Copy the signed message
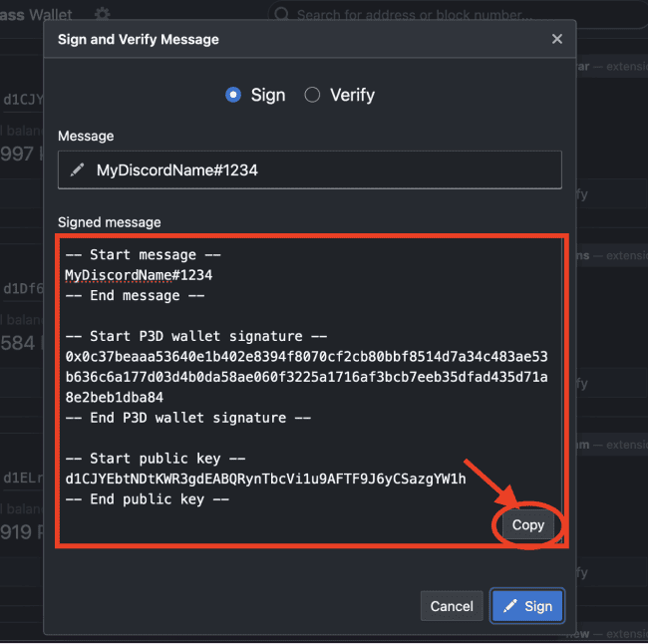 click(x=527, y=525)
